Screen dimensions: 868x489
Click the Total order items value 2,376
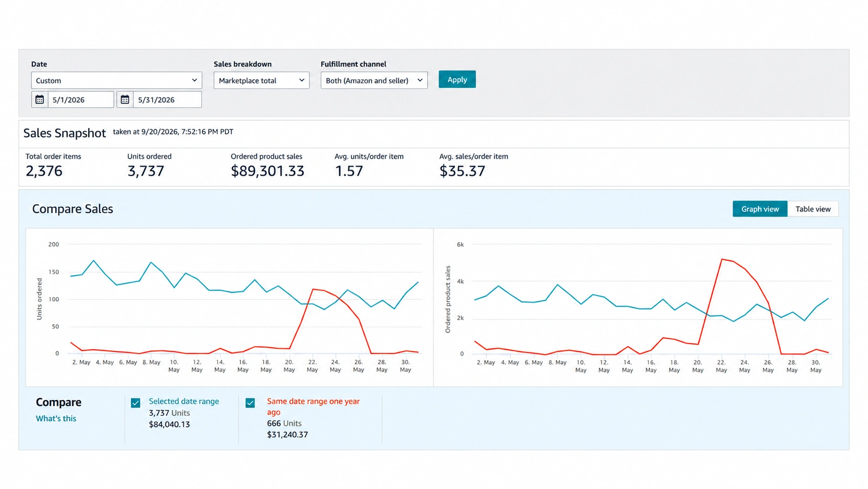[44, 171]
